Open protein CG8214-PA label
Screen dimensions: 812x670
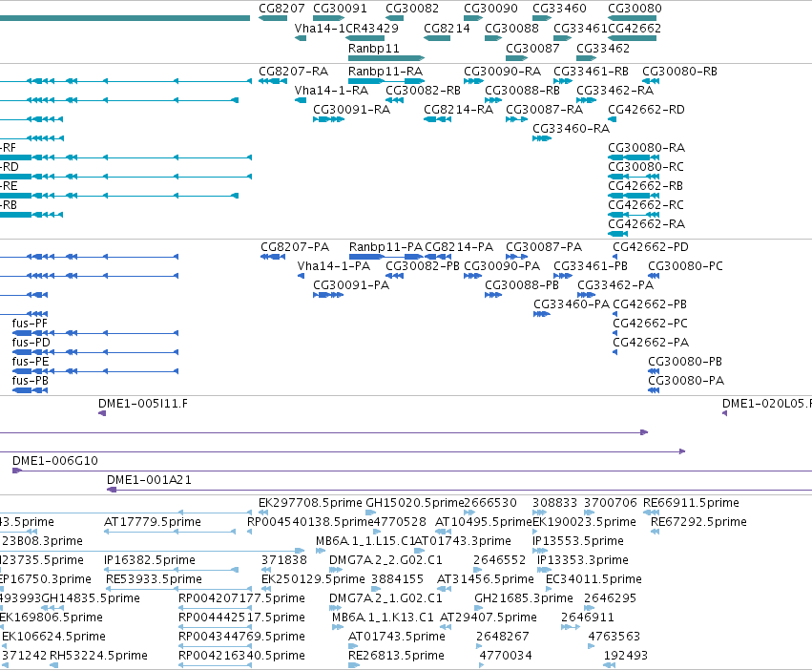459,246
